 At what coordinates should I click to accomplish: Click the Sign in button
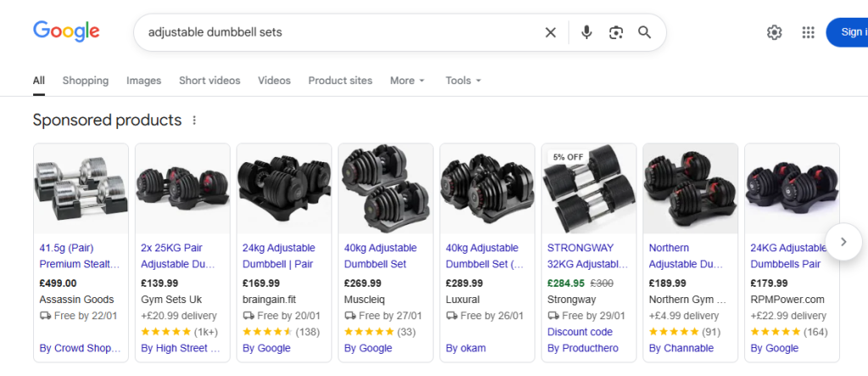point(847,32)
